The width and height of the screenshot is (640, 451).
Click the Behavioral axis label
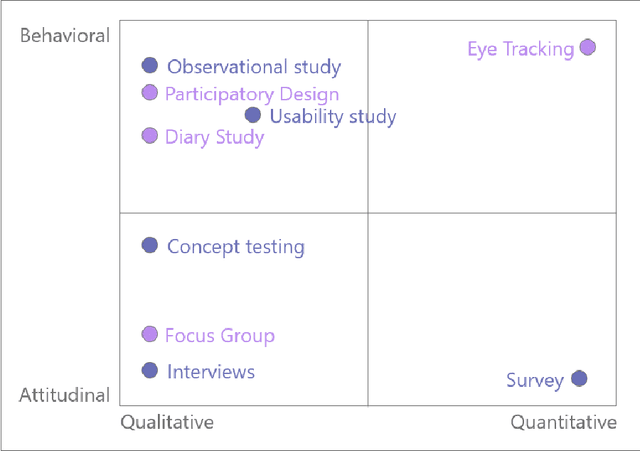click(65, 36)
